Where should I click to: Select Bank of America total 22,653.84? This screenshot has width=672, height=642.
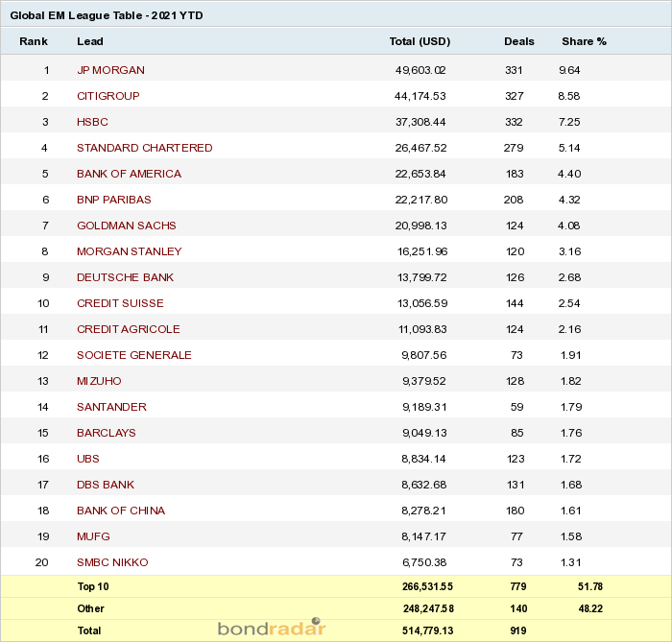point(420,174)
